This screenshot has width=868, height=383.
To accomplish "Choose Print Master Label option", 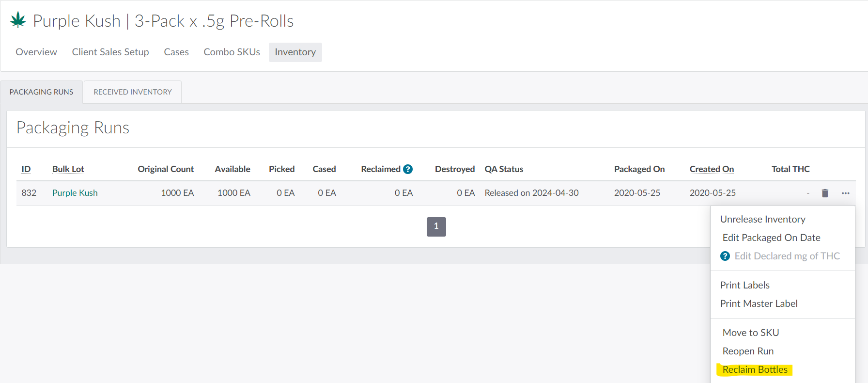I will [759, 303].
